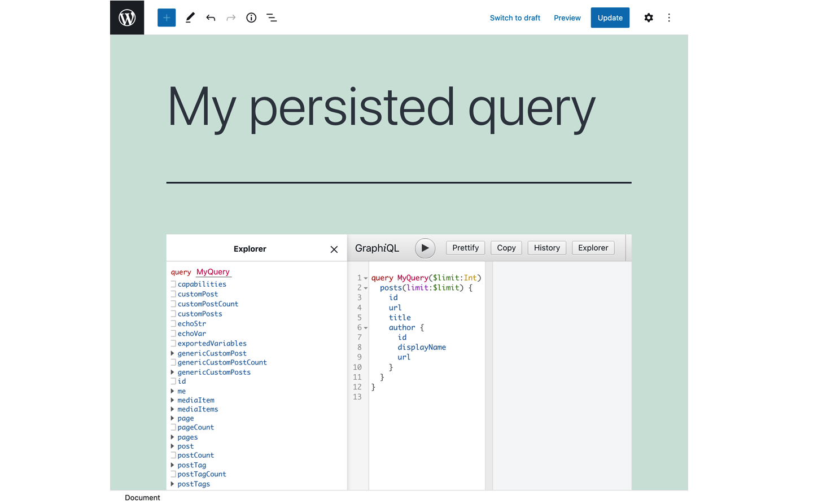This screenshot has width=818, height=504.
Task: Check the postCount field checkbox
Action: [173, 455]
